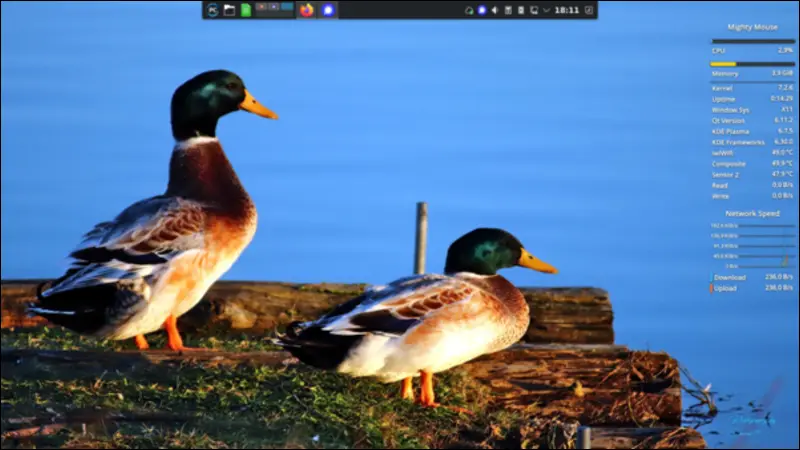Expand hidden system tray icons arrow
This screenshot has height=450, width=800.
(546, 10)
